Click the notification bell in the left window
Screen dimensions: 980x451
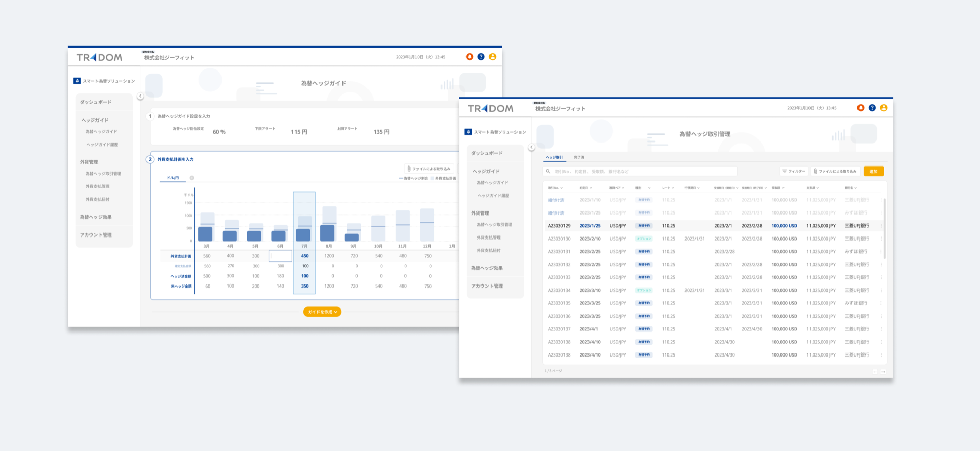470,57
